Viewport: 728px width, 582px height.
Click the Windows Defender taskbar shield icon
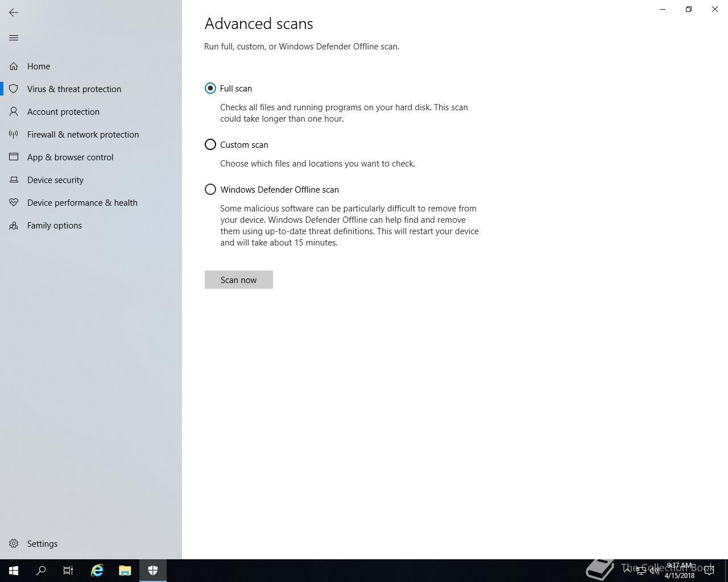pyautogui.click(x=153, y=571)
